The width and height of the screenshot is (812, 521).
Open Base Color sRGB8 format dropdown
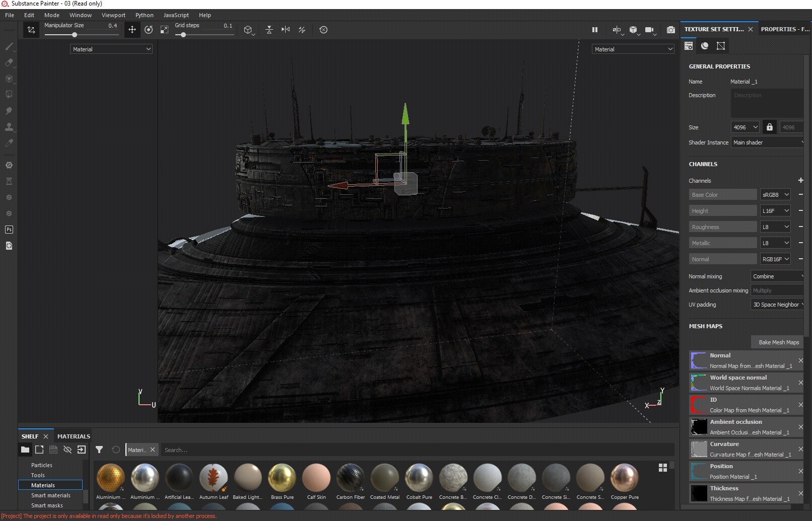point(775,195)
